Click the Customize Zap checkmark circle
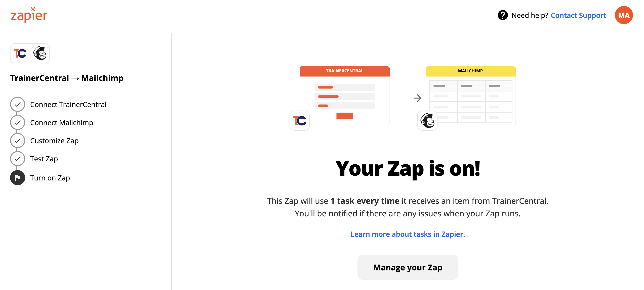This screenshot has height=290, width=644. 18,140
